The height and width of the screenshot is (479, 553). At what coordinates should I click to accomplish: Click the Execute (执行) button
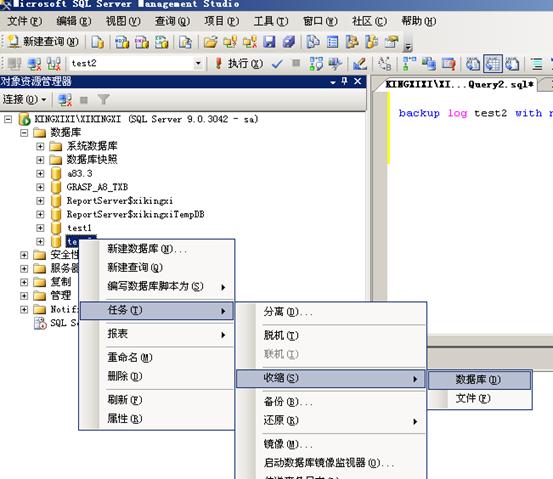pos(239,64)
